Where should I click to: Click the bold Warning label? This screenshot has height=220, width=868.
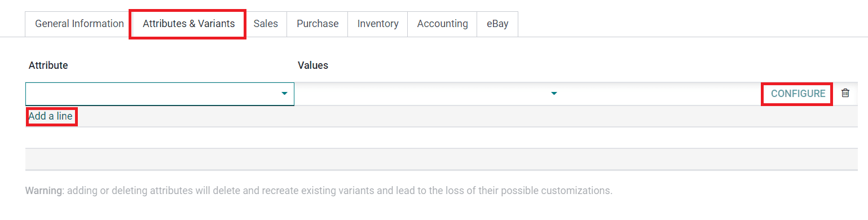(44, 190)
